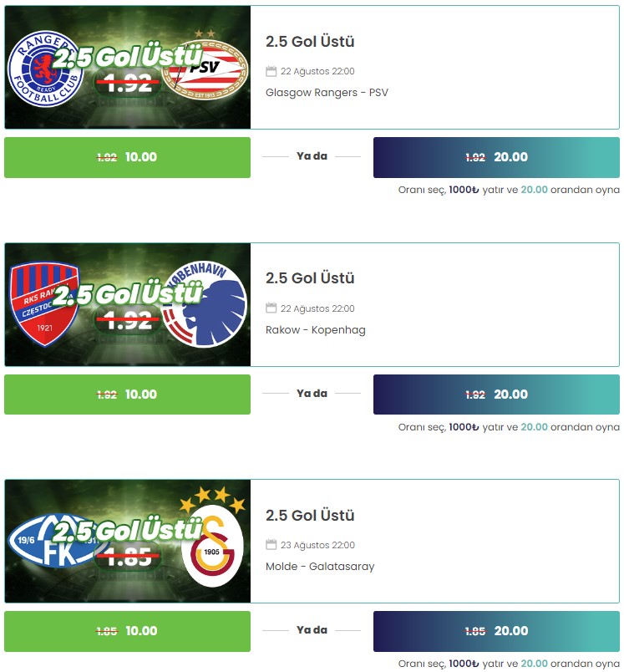Screen dimensions: 624x672
Task: Click calendar icon beside 23 Ağustos date
Action: pos(271,545)
